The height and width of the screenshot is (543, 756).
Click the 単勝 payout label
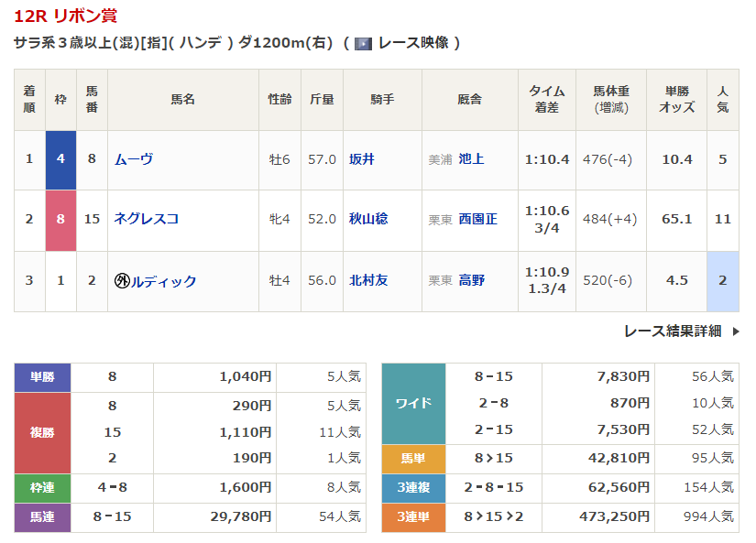click(x=42, y=376)
